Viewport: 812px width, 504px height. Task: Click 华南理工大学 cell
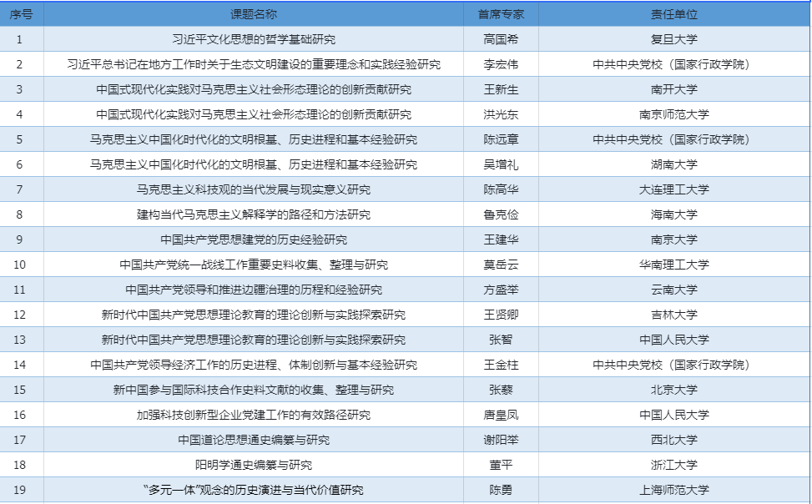(673, 265)
